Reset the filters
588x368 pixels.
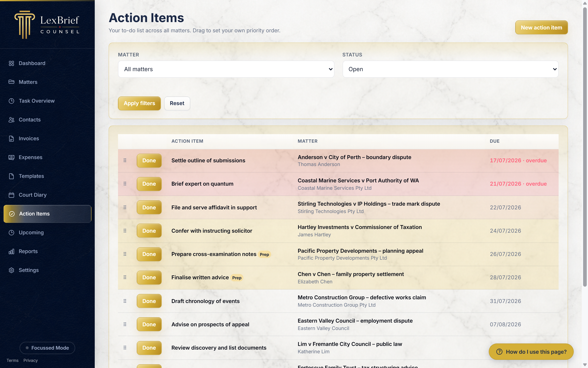[177, 103]
